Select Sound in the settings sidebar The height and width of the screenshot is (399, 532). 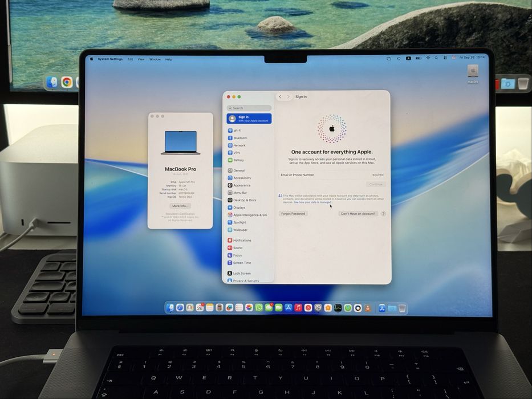pyautogui.click(x=249, y=248)
